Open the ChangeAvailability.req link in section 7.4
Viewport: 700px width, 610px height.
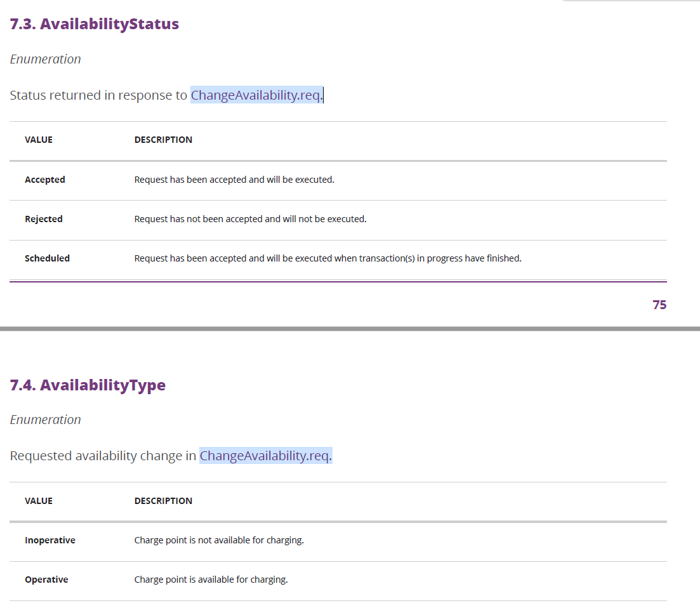point(266,455)
